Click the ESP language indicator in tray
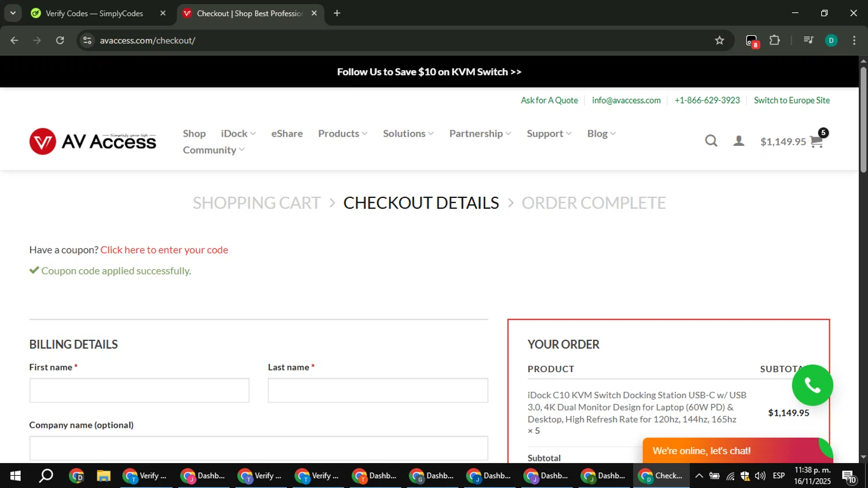The height and width of the screenshot is (488, 868). (x=779, y=476)
